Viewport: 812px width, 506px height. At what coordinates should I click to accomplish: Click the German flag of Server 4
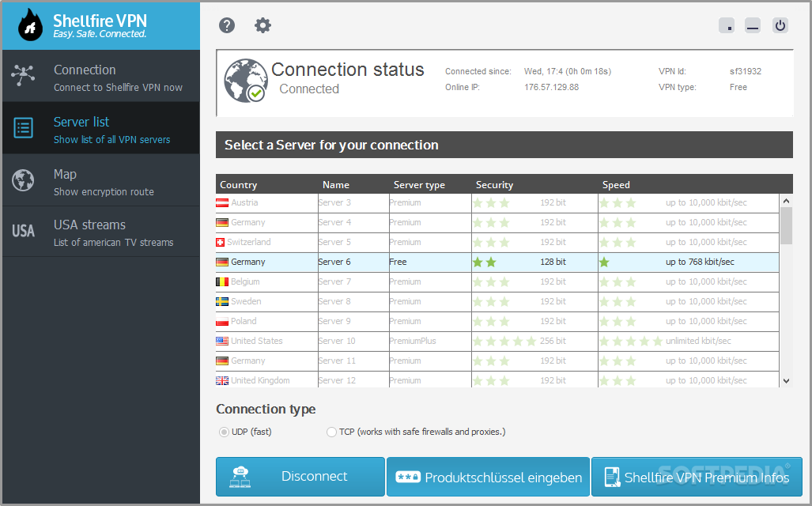tap(222, 223)
